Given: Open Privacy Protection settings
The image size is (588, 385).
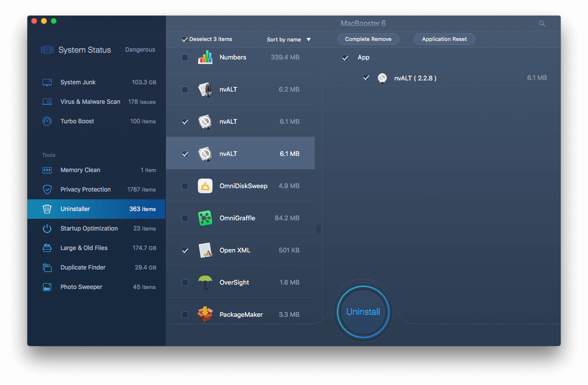Looking at the screenshot, I should pos(85,189).
